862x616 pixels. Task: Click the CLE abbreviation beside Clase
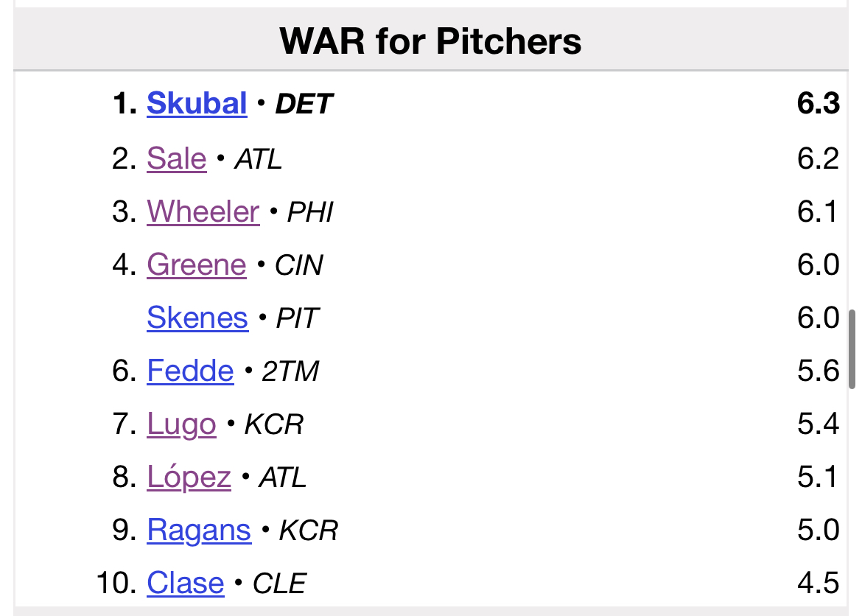279,584
